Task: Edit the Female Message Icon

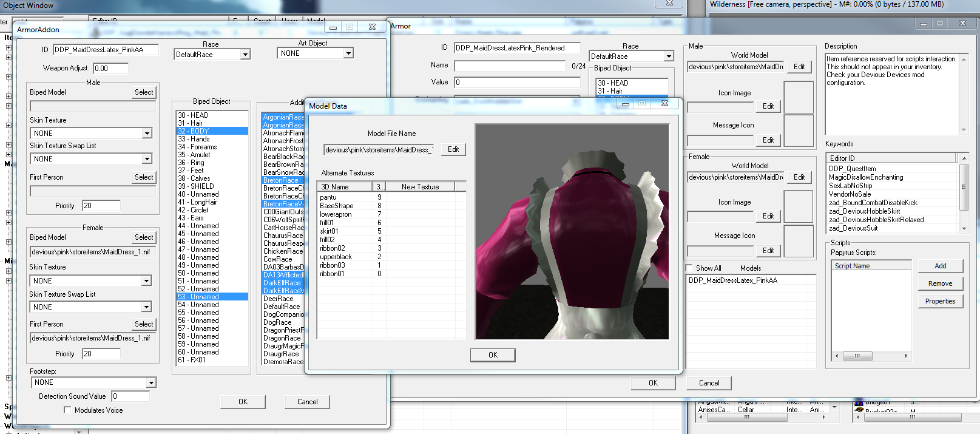Action: [x=768, y=251]
